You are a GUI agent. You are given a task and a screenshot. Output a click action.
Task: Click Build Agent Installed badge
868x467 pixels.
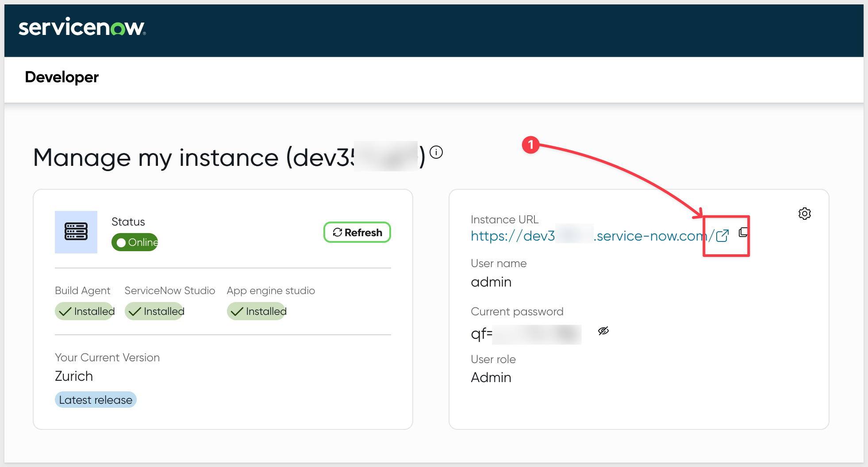tap(84, 311)
